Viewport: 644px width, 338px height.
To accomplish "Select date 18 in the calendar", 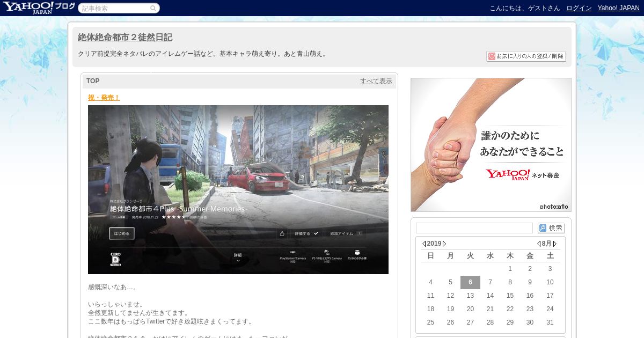I will [430, 309].
